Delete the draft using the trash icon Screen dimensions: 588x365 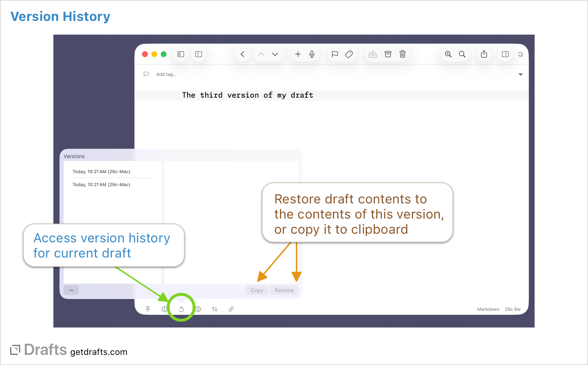click(403, 54)
